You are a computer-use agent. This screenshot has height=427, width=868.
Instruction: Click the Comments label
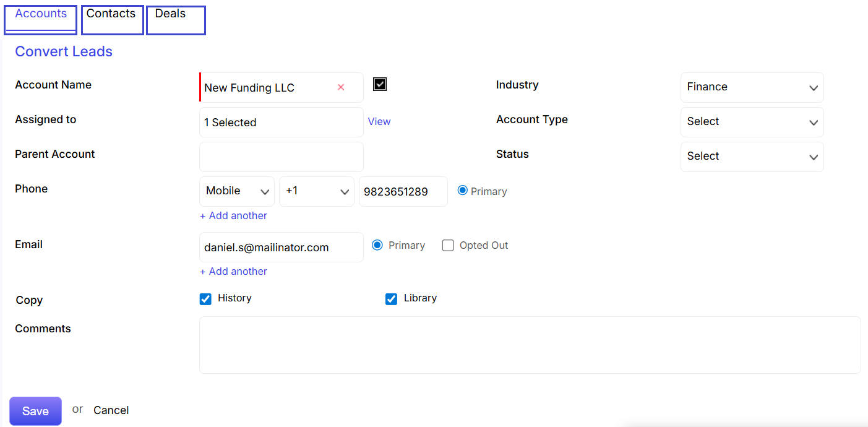(x=43, y=329)
